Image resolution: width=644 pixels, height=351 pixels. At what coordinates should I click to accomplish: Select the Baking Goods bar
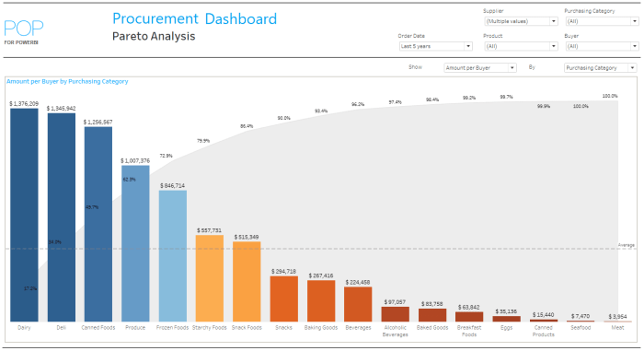pos(321,301)
